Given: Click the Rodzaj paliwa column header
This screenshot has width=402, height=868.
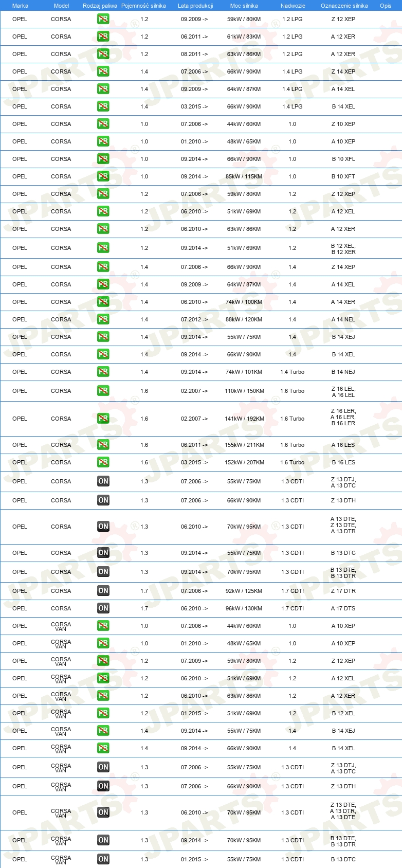Looking at the screenshot, I should click(100, 6).
